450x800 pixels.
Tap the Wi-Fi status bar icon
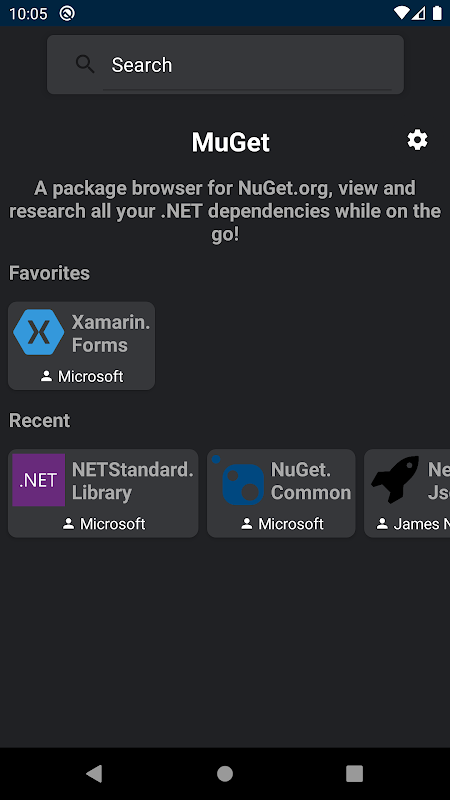click(x=402, y=13)
